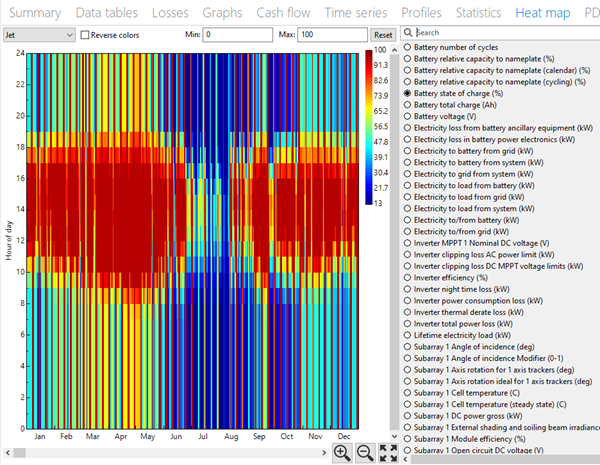Go to the Summary tab
The height and width of the screenshot is (465, 600).
tap(34, 13)
